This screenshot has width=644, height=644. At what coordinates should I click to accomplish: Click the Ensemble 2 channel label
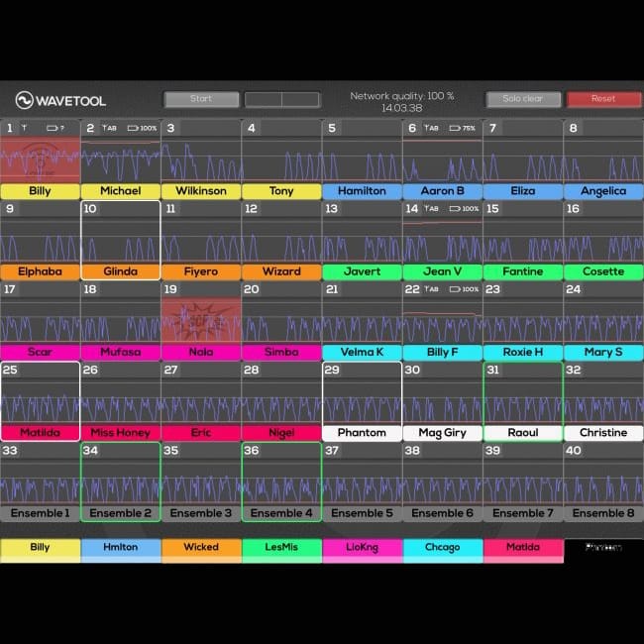(x=121, y=513)
